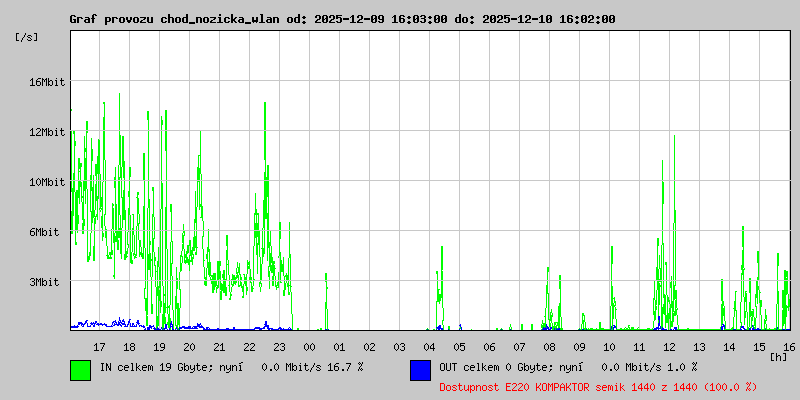
Task: Click the 04 hour axis label
Action: click(x=430, y=347)
